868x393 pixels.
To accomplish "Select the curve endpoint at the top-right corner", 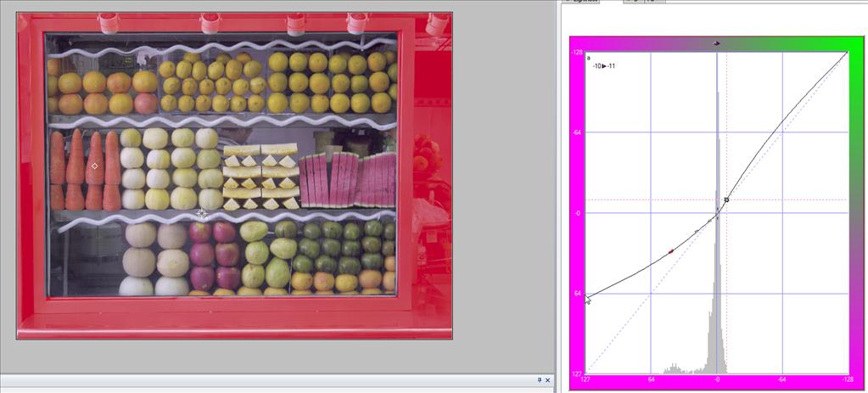I will 847,52.
